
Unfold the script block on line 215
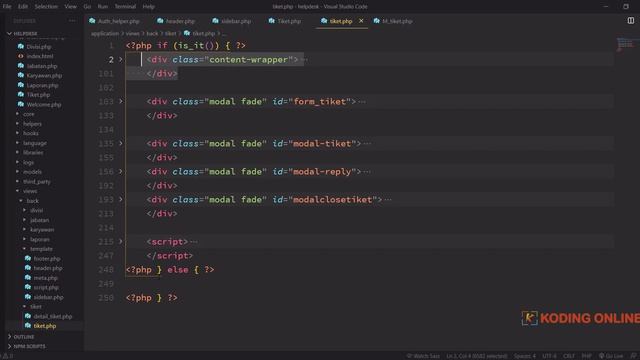click(x=121, y=242)
